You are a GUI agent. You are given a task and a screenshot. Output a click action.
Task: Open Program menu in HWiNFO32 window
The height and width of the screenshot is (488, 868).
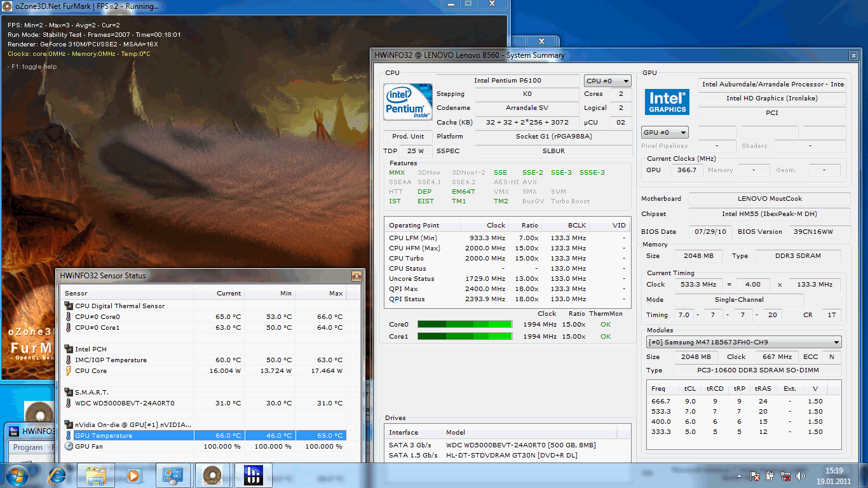pos(28,447)
